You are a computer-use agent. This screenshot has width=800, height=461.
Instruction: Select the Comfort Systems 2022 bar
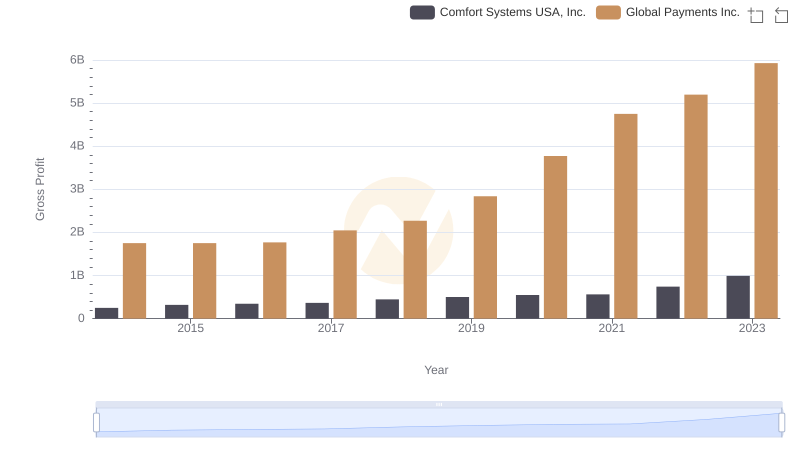point(667,302)
